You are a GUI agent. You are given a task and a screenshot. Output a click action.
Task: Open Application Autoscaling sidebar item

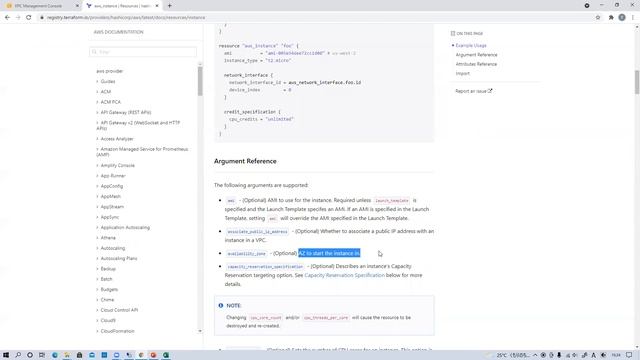pyautogui.click(x=125, y=227)
